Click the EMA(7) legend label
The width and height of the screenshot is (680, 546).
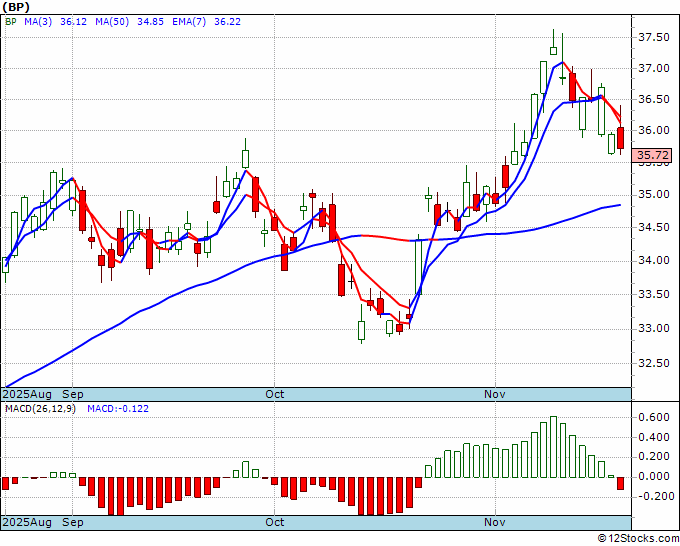[x=189, y=22]
